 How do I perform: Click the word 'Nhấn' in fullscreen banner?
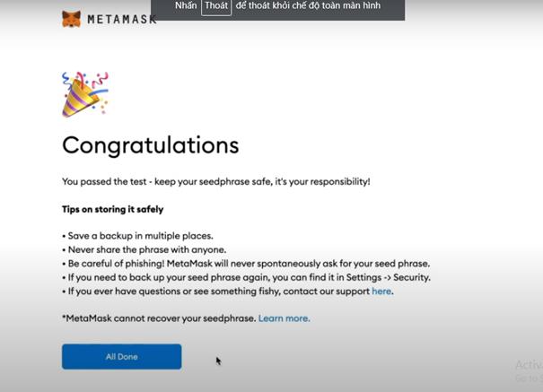tap(186, 6)
